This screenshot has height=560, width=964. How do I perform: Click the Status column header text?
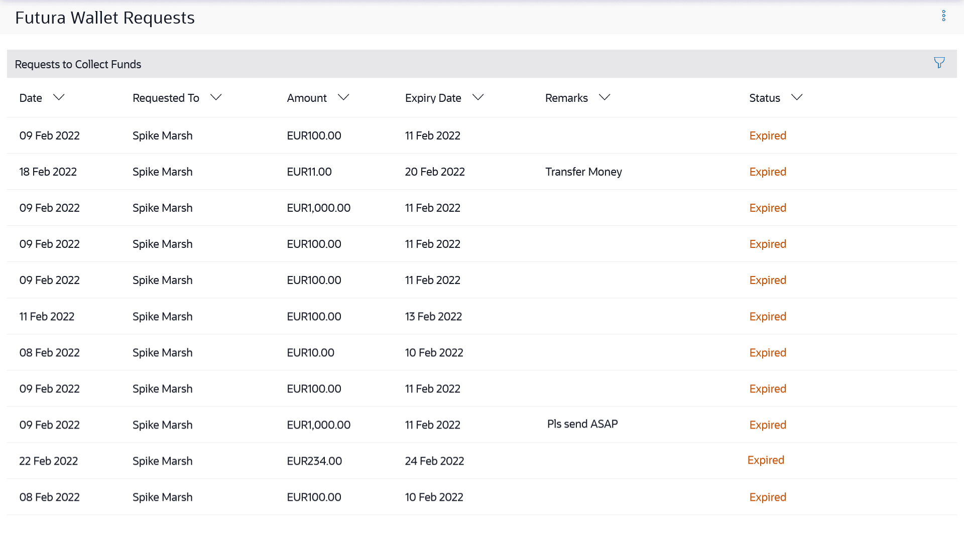click(x=764, y=98)
